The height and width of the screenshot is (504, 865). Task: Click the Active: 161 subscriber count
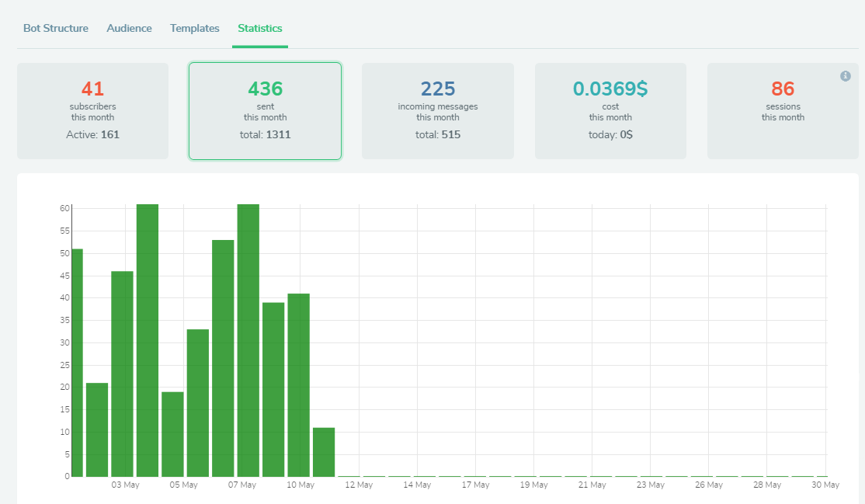(x=92, y=134)
